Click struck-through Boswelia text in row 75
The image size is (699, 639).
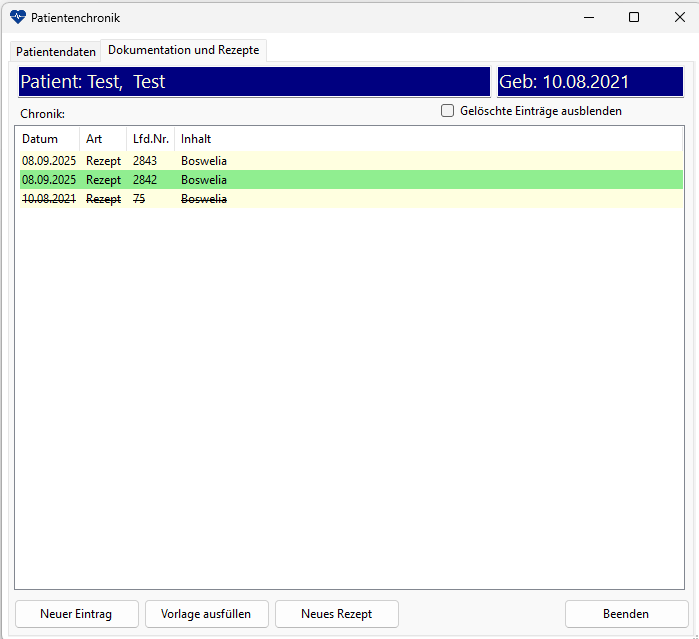tap(204, 199)
